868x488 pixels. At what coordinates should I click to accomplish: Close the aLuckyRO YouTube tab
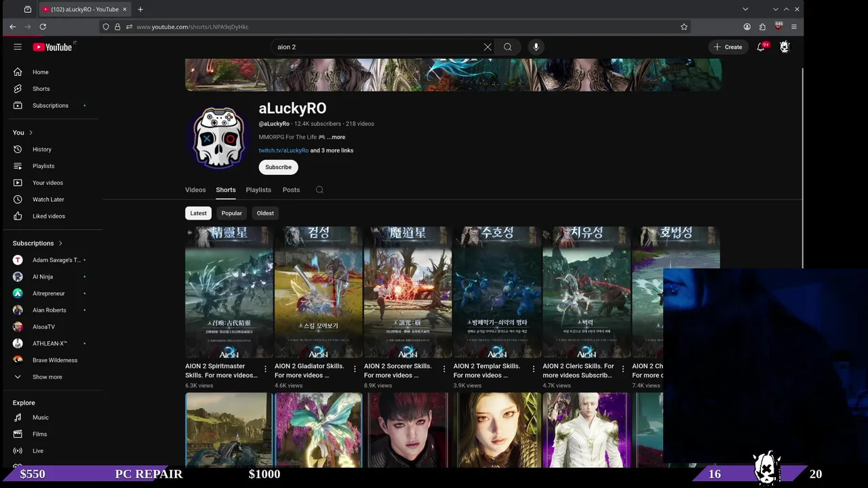[124, 9]
